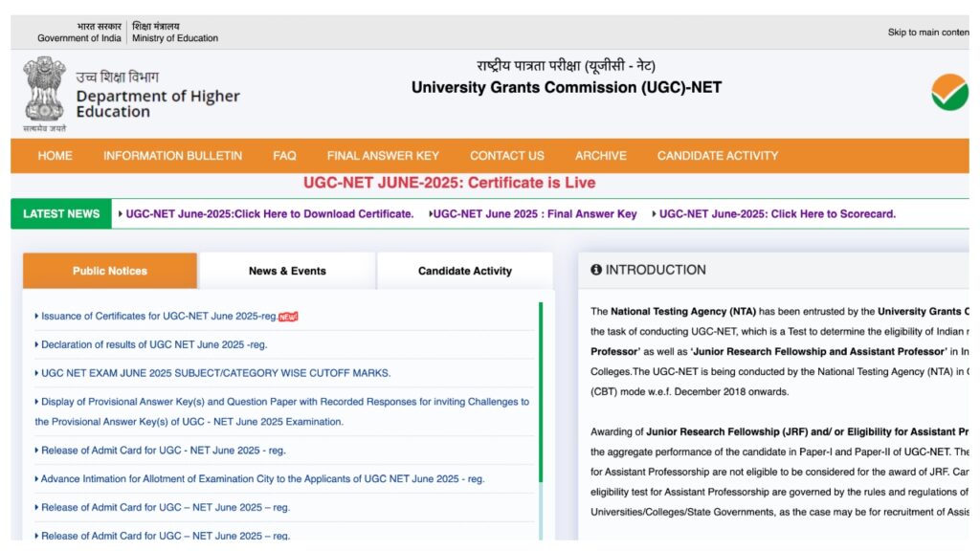Click the Advance Intimation examination city notice
The height and width of the screenshot is (551, 980).
[261, 478]
